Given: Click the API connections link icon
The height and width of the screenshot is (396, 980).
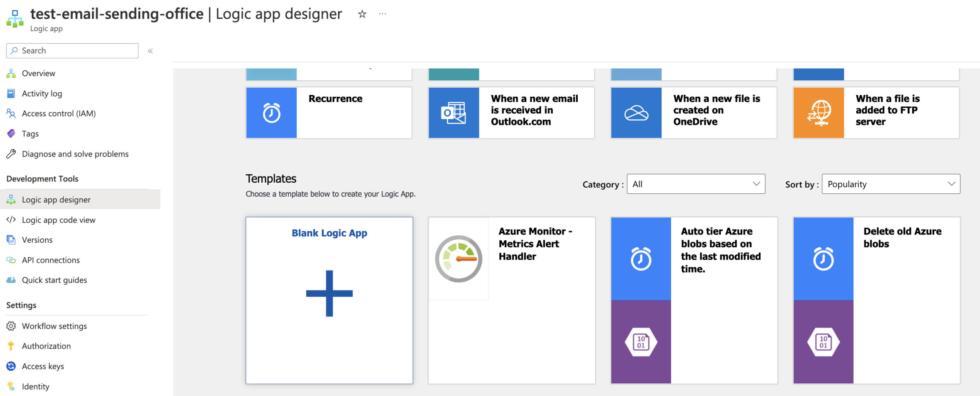Looking at the screenshot, I should pyautogui.click(x=11, y=260).
